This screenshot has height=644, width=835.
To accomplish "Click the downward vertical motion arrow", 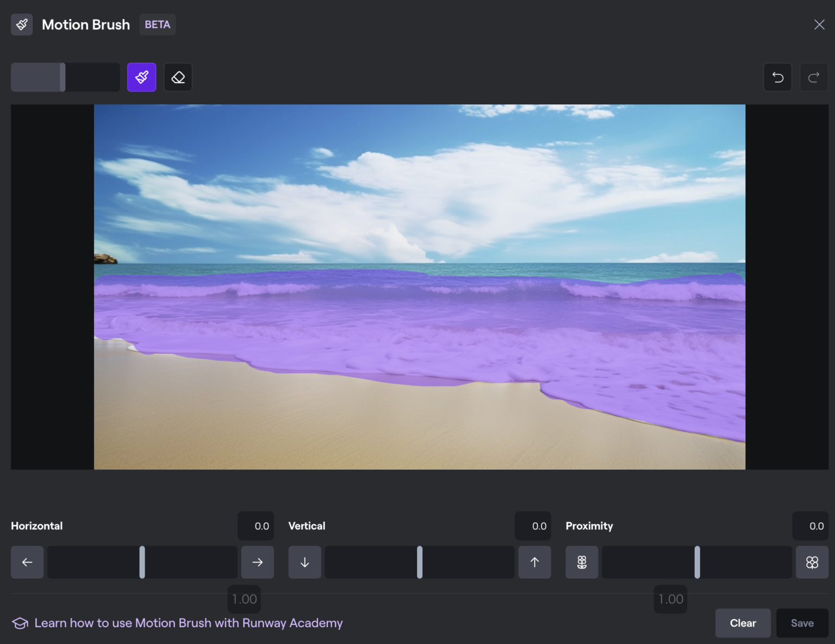I will (304, 562).
